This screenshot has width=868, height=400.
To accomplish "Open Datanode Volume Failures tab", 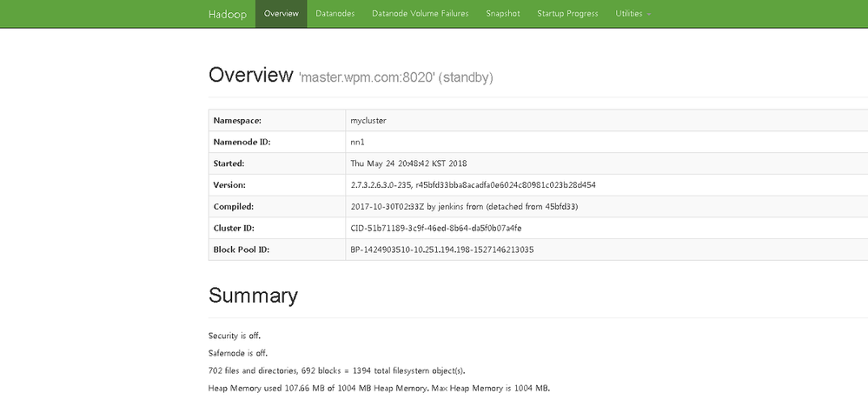I will [x=421, y=14].
